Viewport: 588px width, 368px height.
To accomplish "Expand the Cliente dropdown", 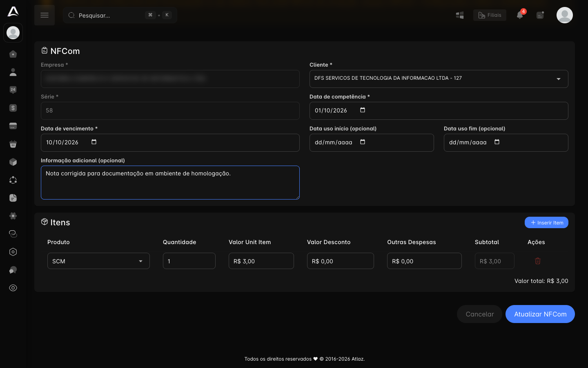I will click(439, 79).
